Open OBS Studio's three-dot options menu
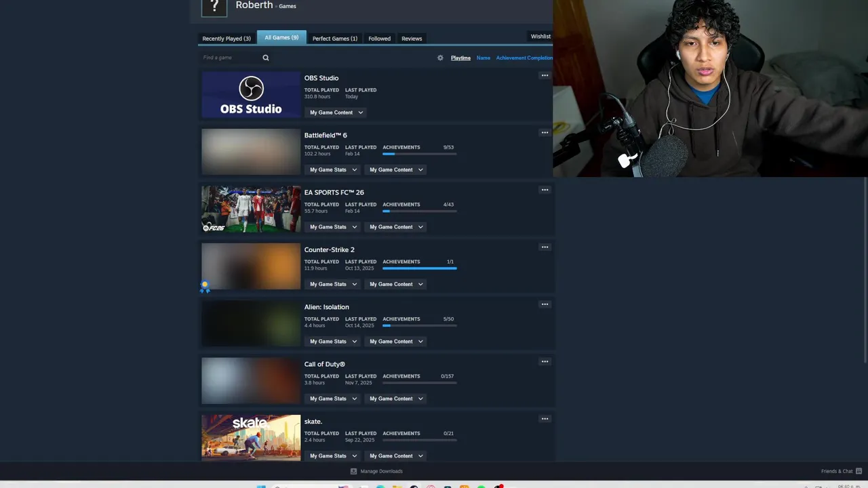Screen dimensions: 868x488 tap(545, 75)
